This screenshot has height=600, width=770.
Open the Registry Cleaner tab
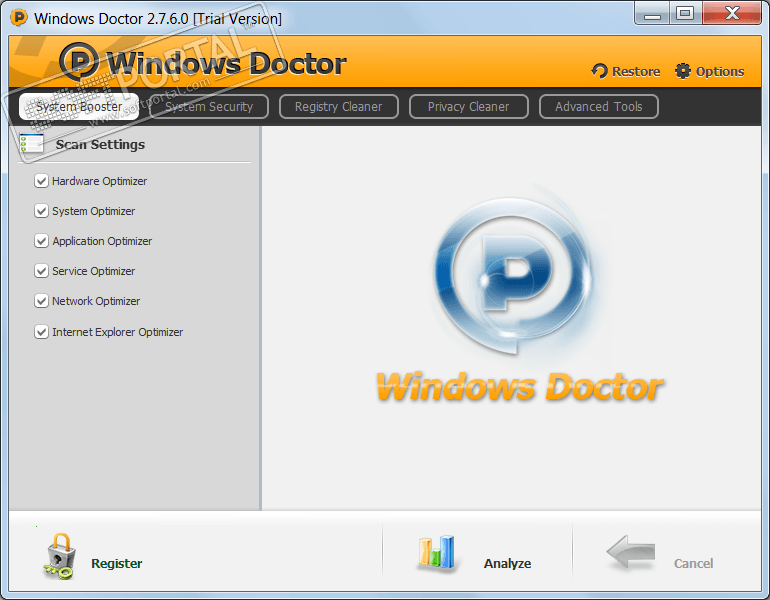click(338, 107)
